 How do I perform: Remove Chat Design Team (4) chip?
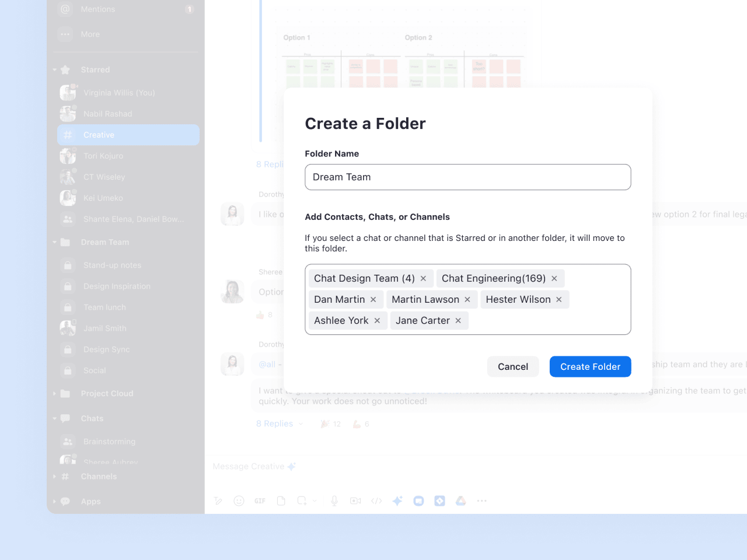point(423,279)
